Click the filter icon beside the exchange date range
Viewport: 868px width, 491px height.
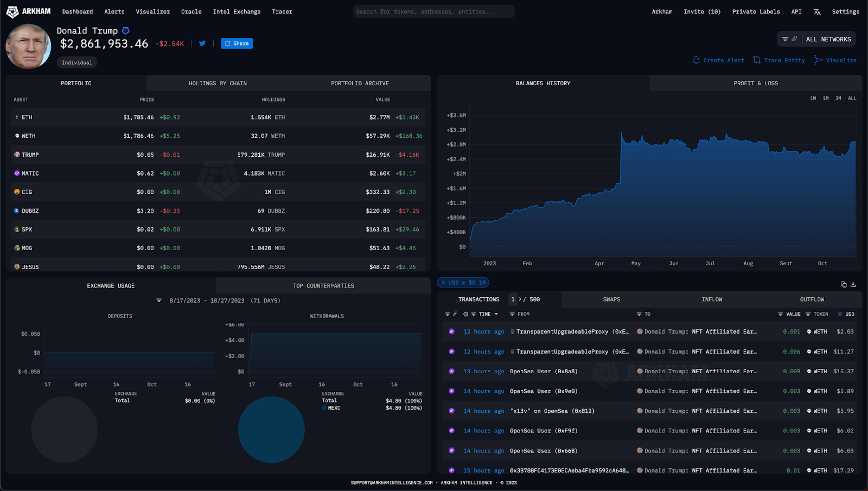tap(159, 301)
